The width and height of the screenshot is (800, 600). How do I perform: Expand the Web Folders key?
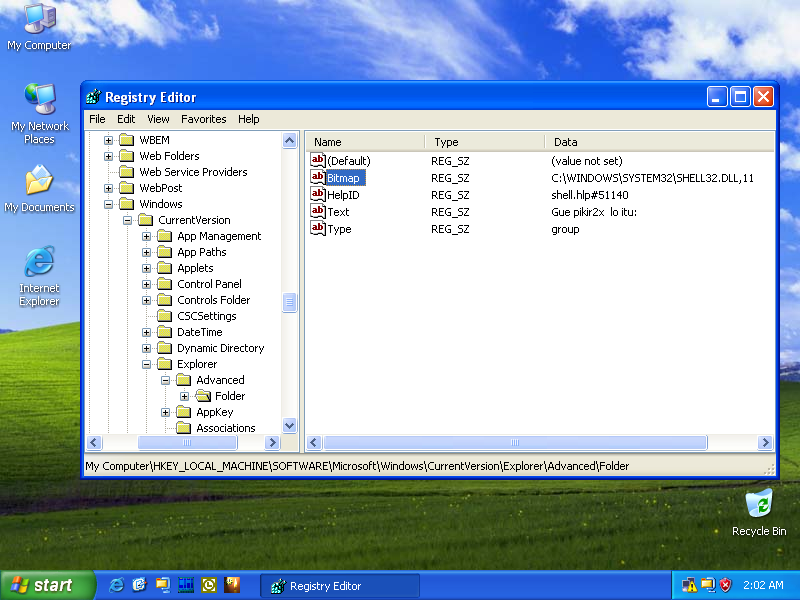point(108,156)
